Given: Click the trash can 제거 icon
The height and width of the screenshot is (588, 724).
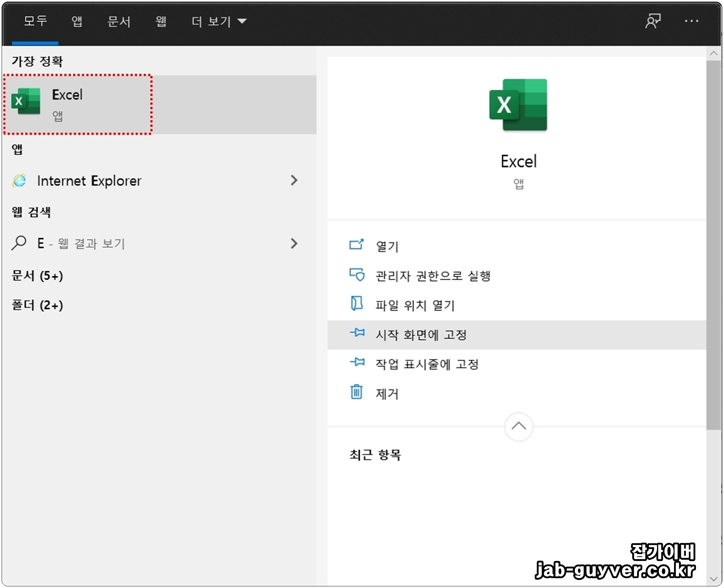Looking at the screenshot, I should tap(356, 392).
